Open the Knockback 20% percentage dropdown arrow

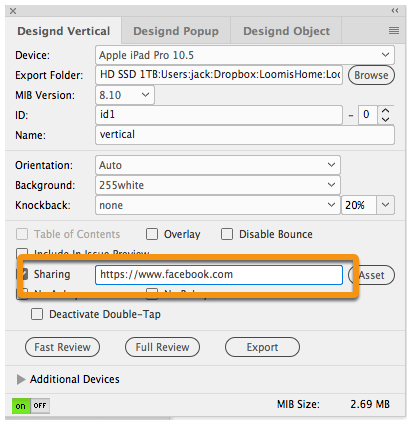click(x=386, y=205)
